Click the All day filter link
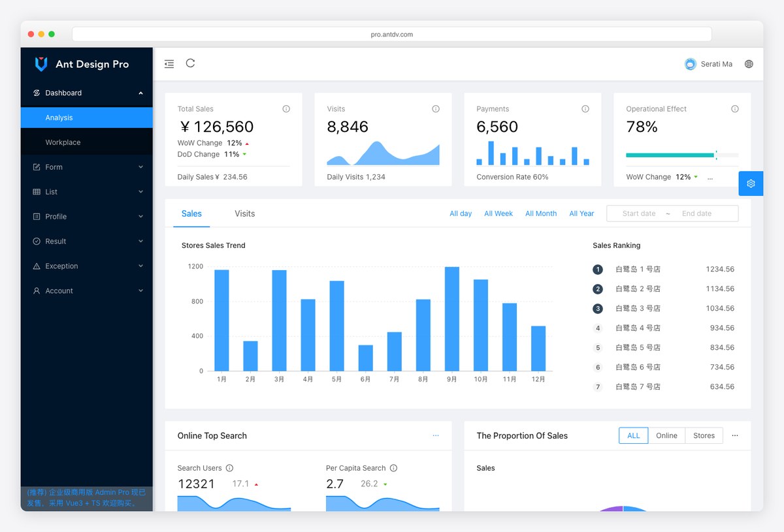The width and height of the screenshot is (784, 532). pyautogui.click(x=461, y=213)
